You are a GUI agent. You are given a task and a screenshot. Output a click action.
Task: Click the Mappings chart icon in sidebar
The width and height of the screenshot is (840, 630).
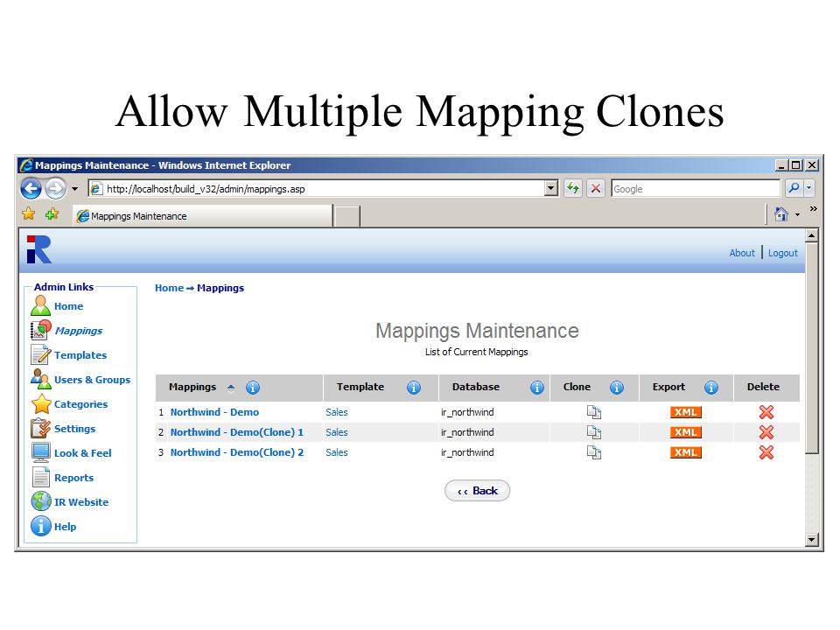[41, 330]
